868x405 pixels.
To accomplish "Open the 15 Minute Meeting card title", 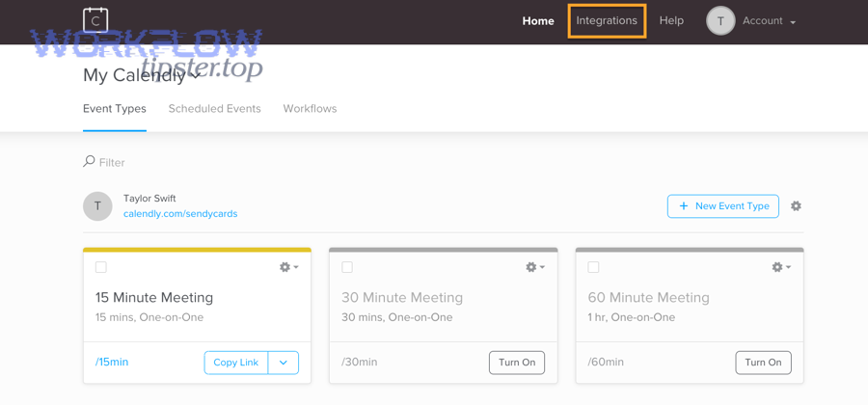I will click(x=154, y=298).
